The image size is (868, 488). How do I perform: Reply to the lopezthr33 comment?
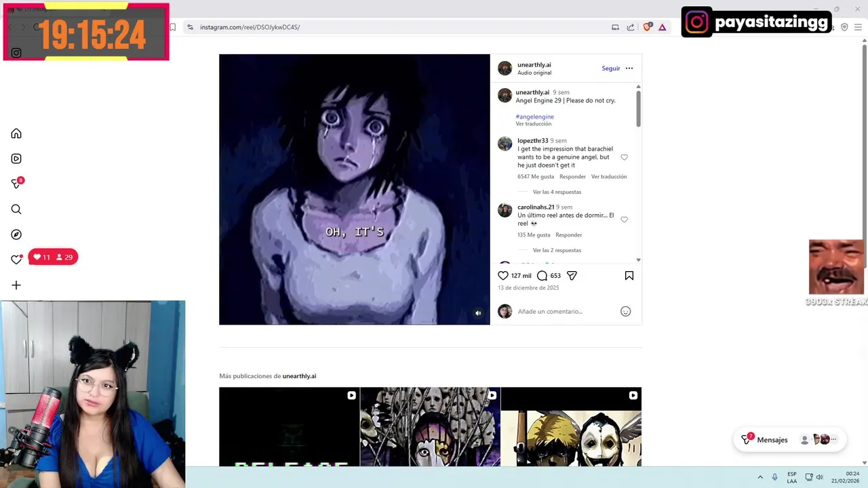572,177
